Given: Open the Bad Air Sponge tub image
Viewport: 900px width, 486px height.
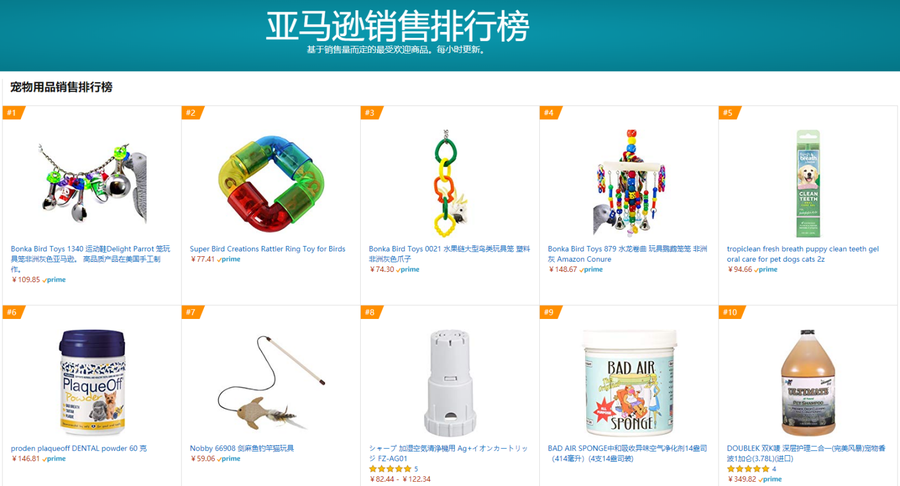Looking at the screenshot, I should tap(629, 383).
